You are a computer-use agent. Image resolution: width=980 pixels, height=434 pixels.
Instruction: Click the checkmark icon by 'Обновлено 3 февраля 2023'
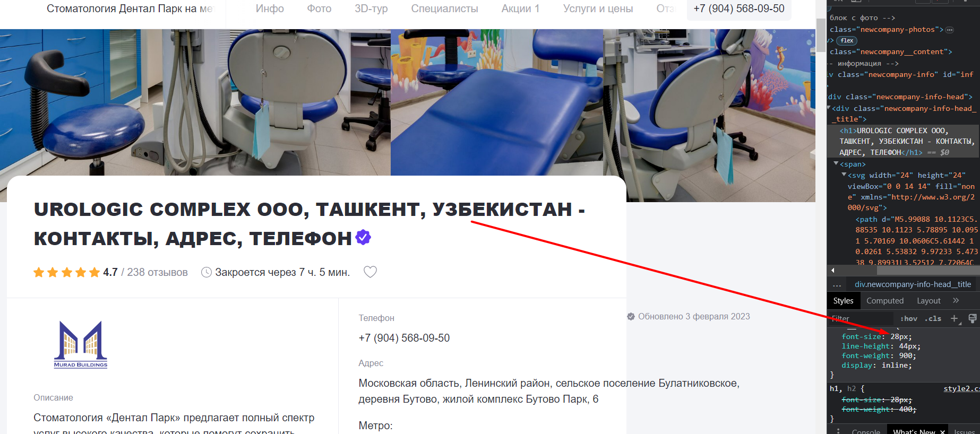(631, 317)
